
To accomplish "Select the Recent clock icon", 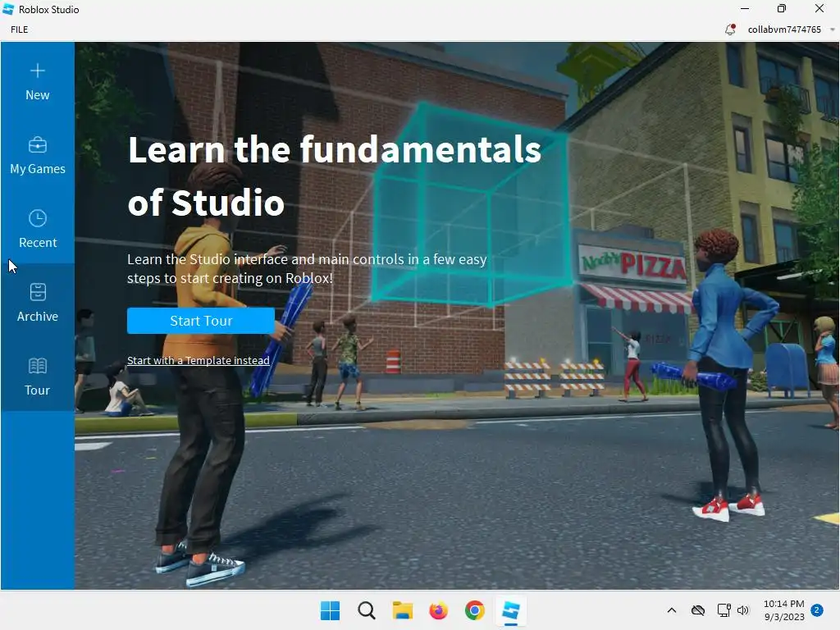I will [38, 218].
